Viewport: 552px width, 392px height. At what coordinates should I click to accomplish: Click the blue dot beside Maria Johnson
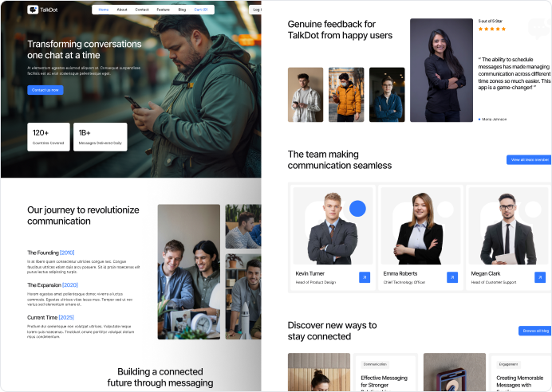[479, 120]
